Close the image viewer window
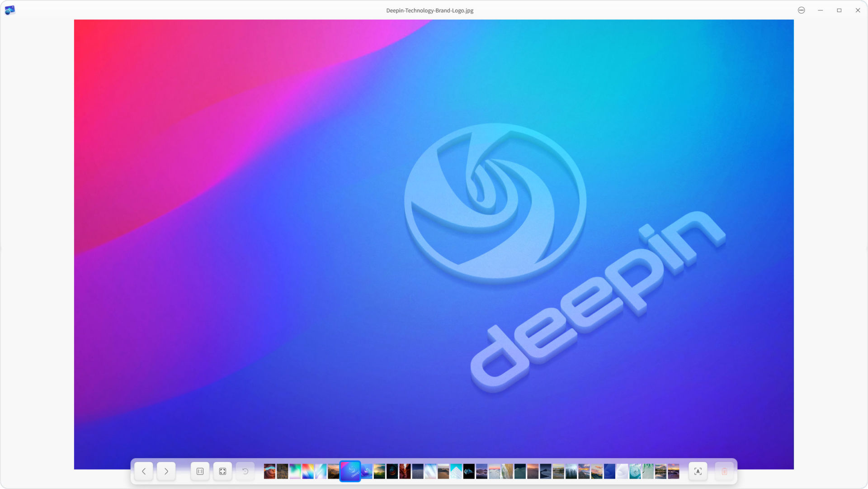868x489 pixels. (858, 10)
